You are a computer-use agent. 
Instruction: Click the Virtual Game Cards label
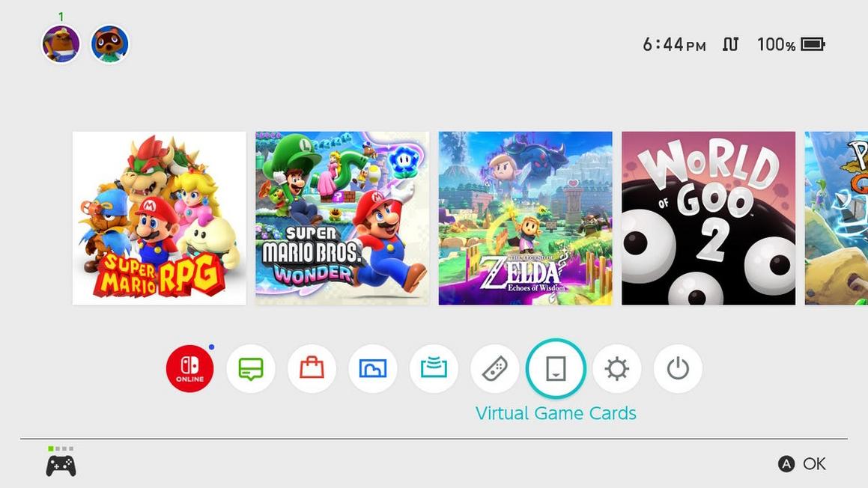(556, 413)
